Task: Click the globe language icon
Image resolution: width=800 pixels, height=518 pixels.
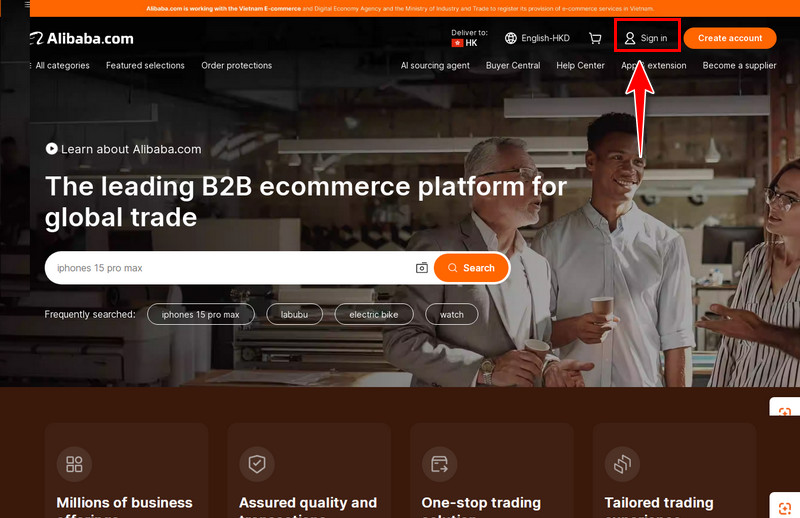Action: coord(510,38)
